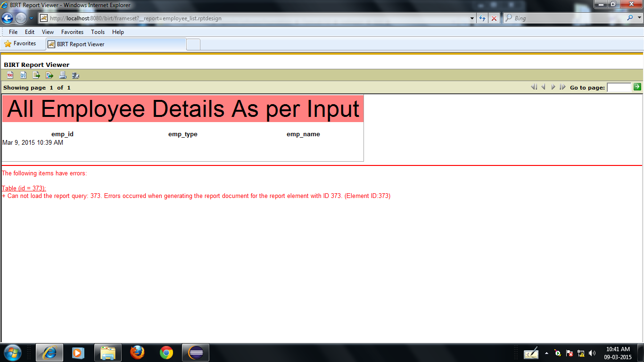Open the Help menu

coord(118,32)
